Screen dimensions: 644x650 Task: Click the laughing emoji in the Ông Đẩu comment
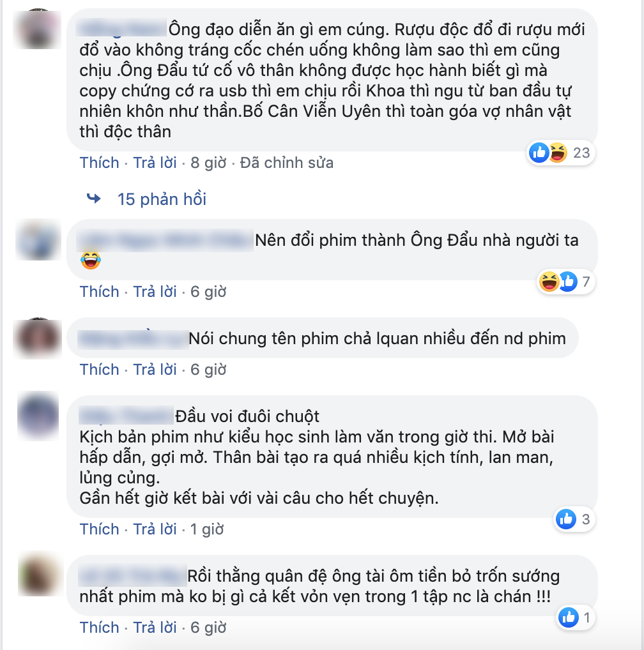[x=90, y=261]
